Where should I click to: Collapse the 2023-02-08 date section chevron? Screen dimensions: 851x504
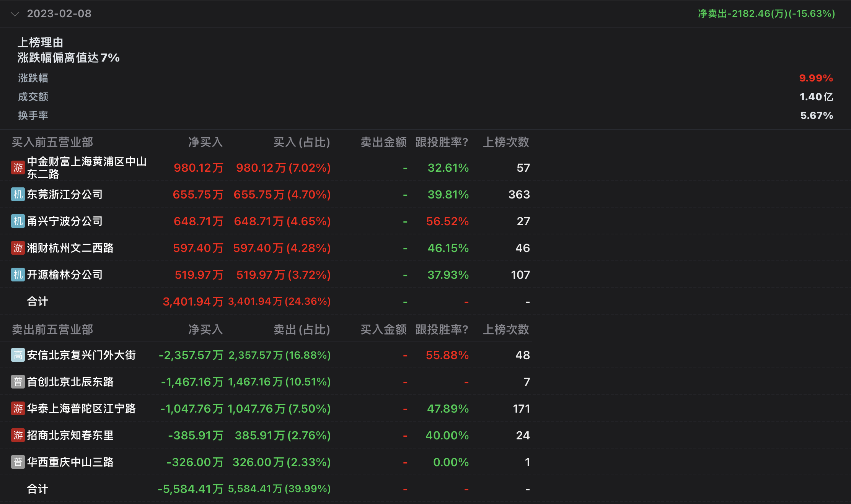pyautogui.click(x=15, y=14)
